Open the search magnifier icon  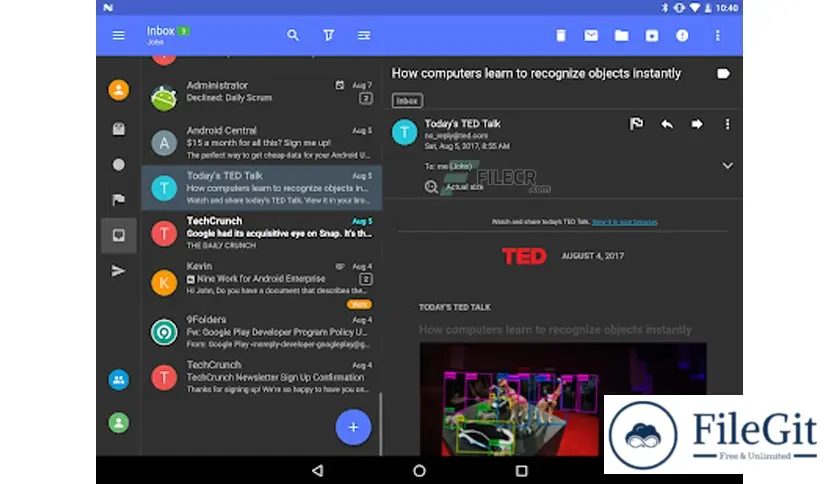point(293,35)
